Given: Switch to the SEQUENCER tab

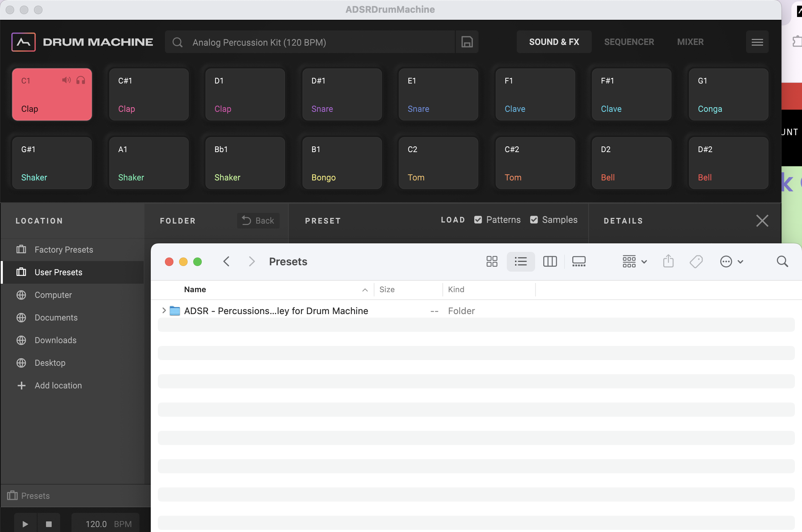Looking at the screenshot, I should click(x=629, y=42).
